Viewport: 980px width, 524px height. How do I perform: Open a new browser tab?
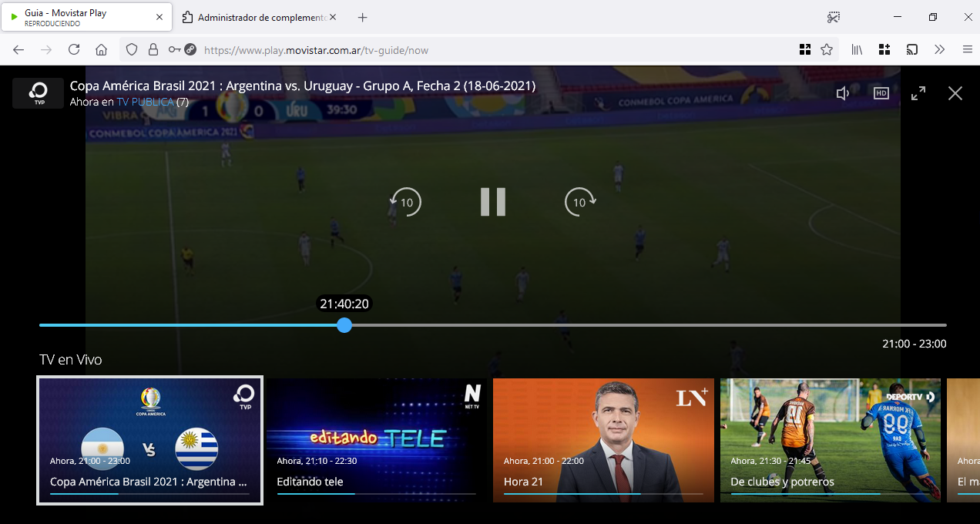tap(363, 17)
